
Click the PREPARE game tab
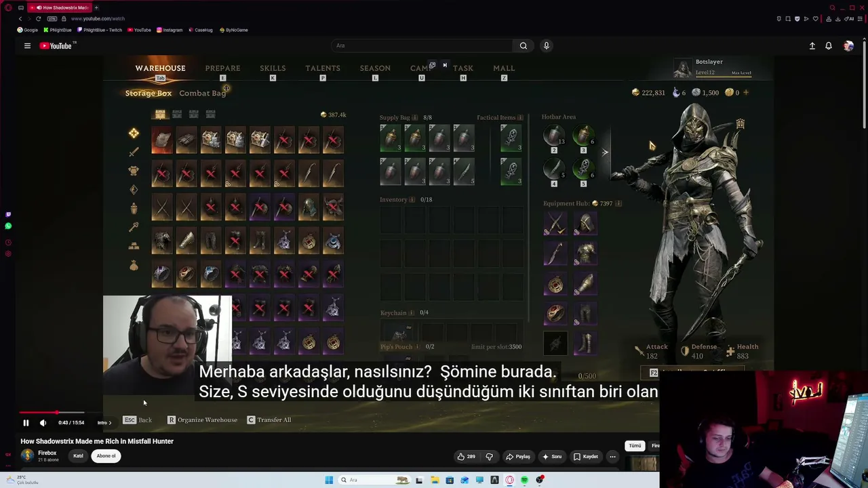tap(222, 68)
